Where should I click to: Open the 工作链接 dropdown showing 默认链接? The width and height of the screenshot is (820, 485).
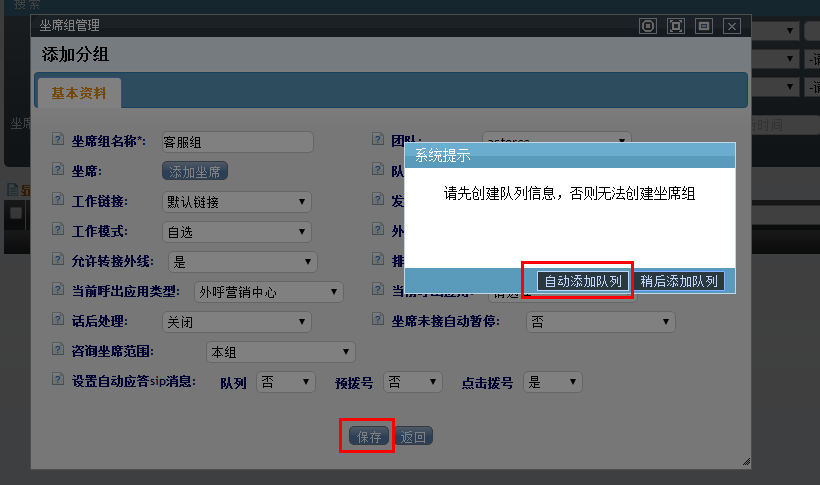(236, 202)
